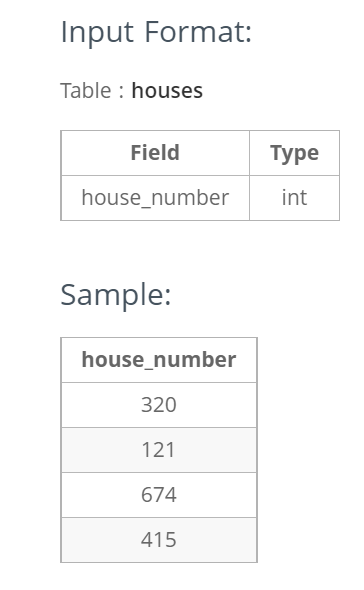The height and width of the screenshot is (590, 364).
Task: Click the number 320 text
Action: 159,405
